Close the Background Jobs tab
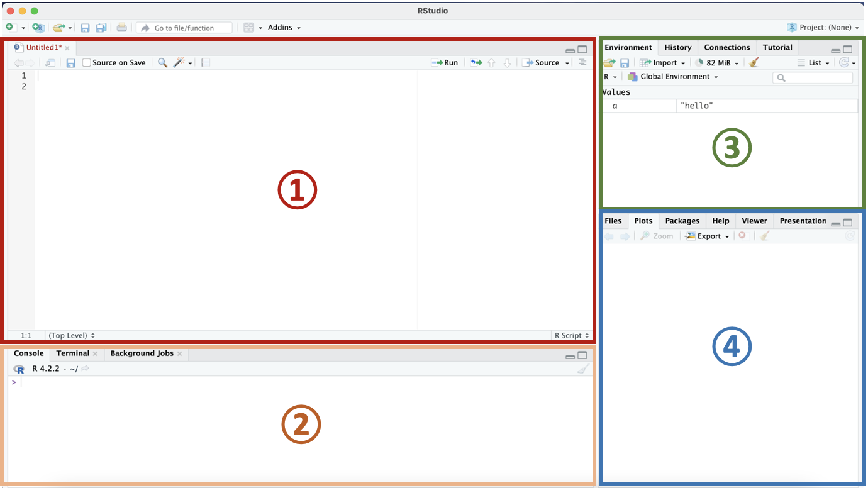The height and width of the screenshot is (488, 868). pyautogui.click(x=179, y=354)
